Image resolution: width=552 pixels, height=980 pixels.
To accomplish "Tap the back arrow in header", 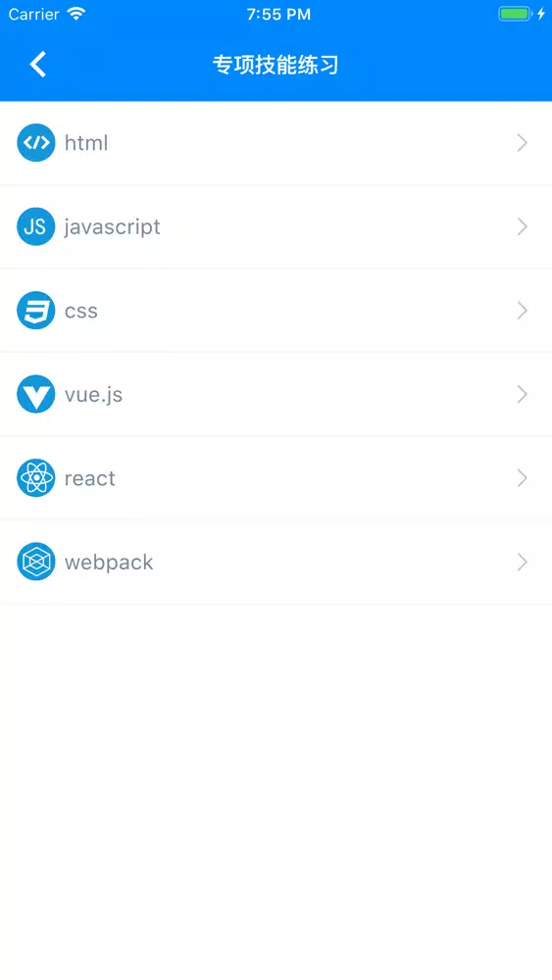I will click(38, 65).
